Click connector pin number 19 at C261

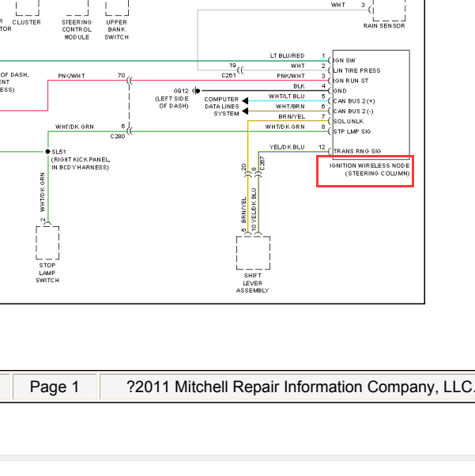[232, 66]
